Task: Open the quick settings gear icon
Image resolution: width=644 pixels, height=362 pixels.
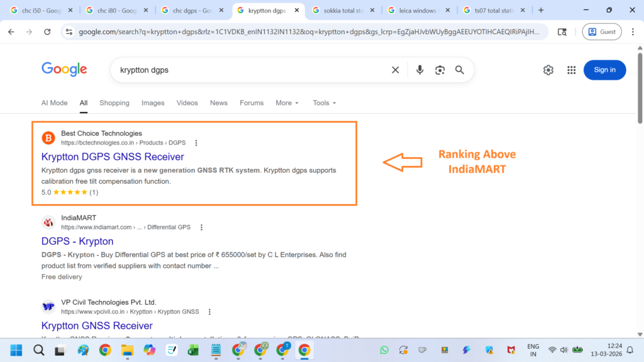Action: click(548, 70)
